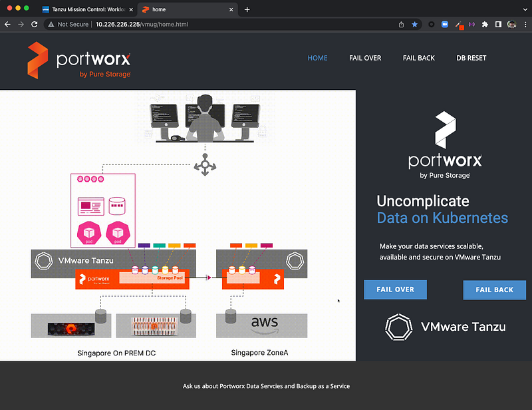Go back to the previous page
The height and width of the screenshot is (410, 532).
tap(7, 25)
